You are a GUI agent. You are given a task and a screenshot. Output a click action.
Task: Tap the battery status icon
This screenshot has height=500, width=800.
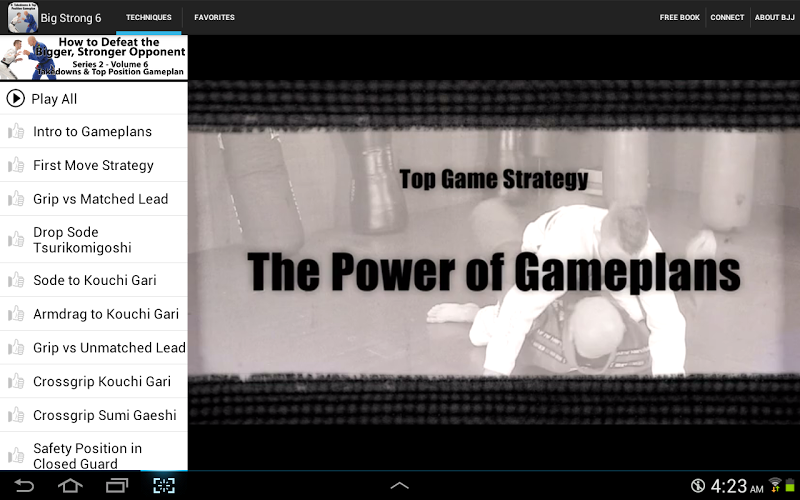pos(790,485)
